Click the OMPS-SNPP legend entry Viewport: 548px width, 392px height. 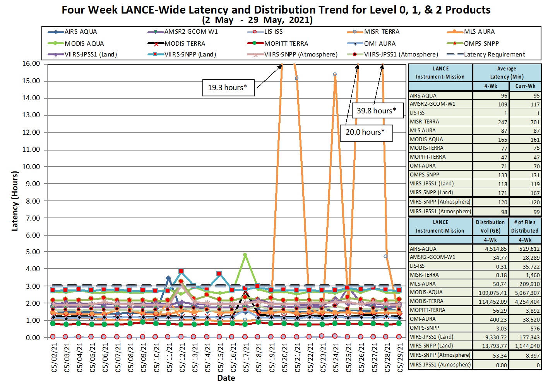pos(473,44)
